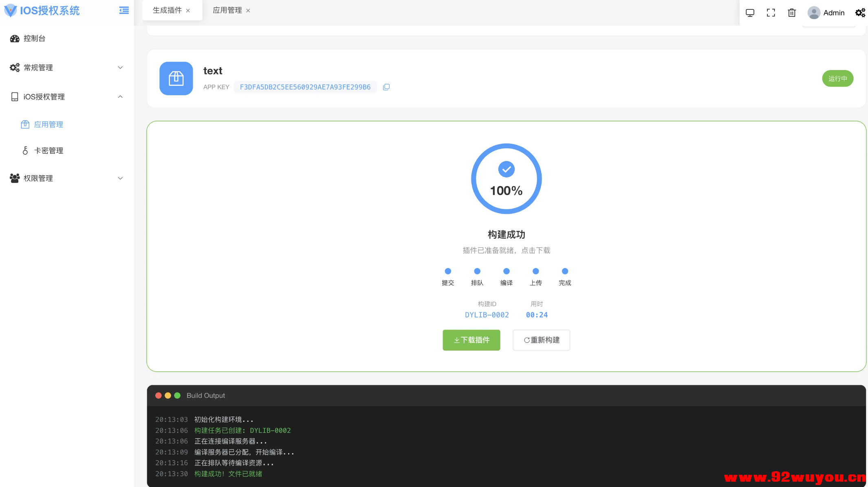868x487 pixels.
Task: Click the 权限管理 users icon
Action: (15, 178)
